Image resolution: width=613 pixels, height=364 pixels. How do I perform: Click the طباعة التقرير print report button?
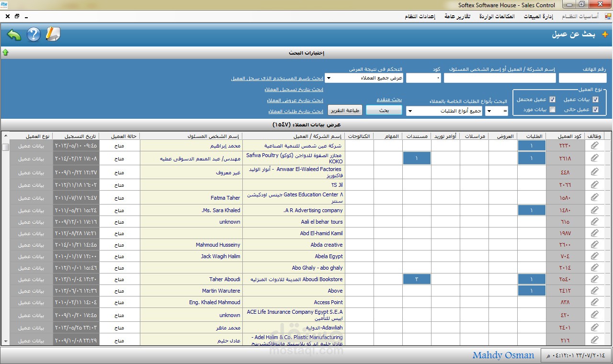345,110
